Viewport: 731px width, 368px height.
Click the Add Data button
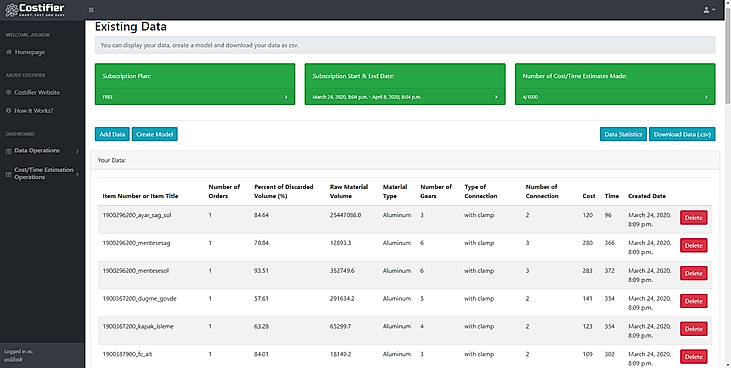[112, 134]
